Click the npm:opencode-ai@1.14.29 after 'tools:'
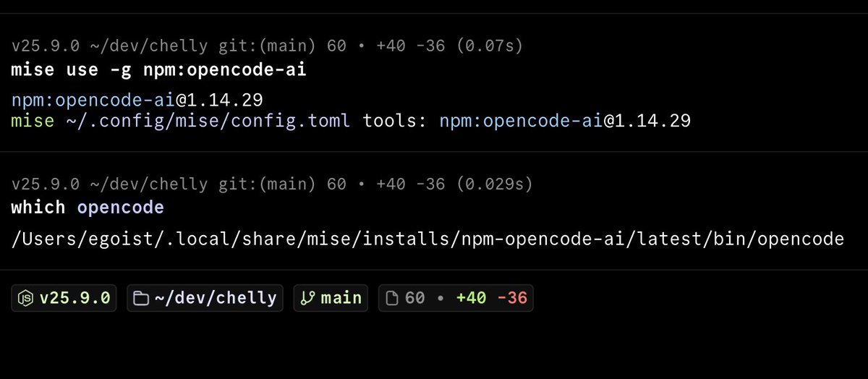This screenshot has width=868, height=379. pyautogui.click(x=565, y=121)
